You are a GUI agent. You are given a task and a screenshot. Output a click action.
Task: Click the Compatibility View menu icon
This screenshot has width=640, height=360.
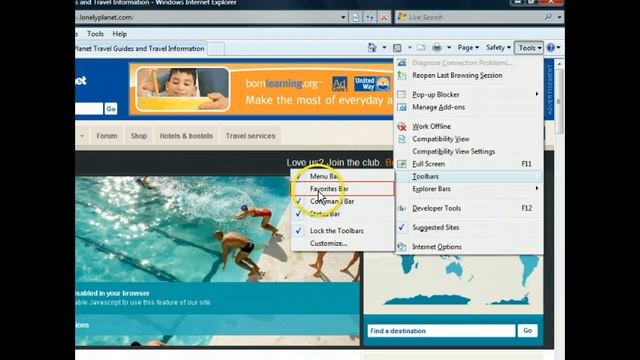coord(402,139)
